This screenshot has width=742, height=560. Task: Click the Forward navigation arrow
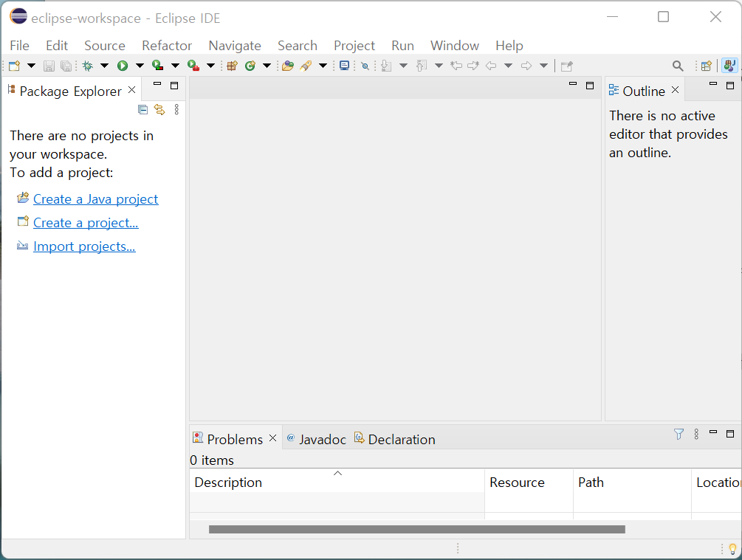[526, 66]
